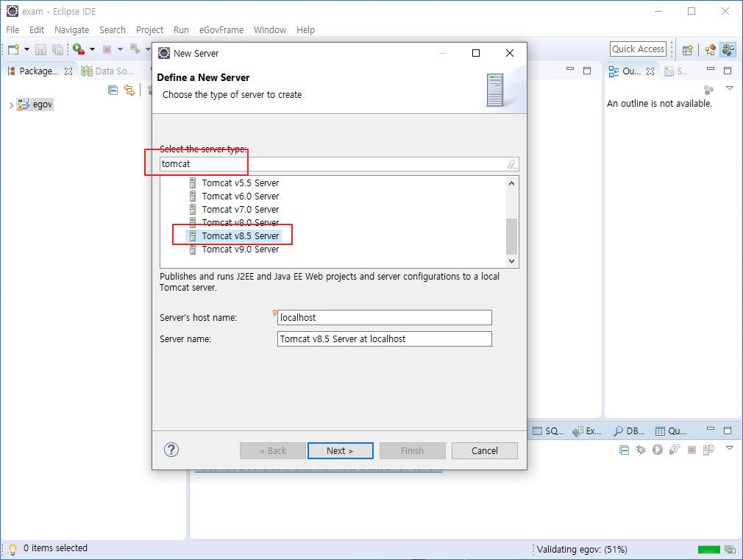The image size is (743, 560).
Task: Open the Outline View Menu triangle
Action: [x=730, y=88]
